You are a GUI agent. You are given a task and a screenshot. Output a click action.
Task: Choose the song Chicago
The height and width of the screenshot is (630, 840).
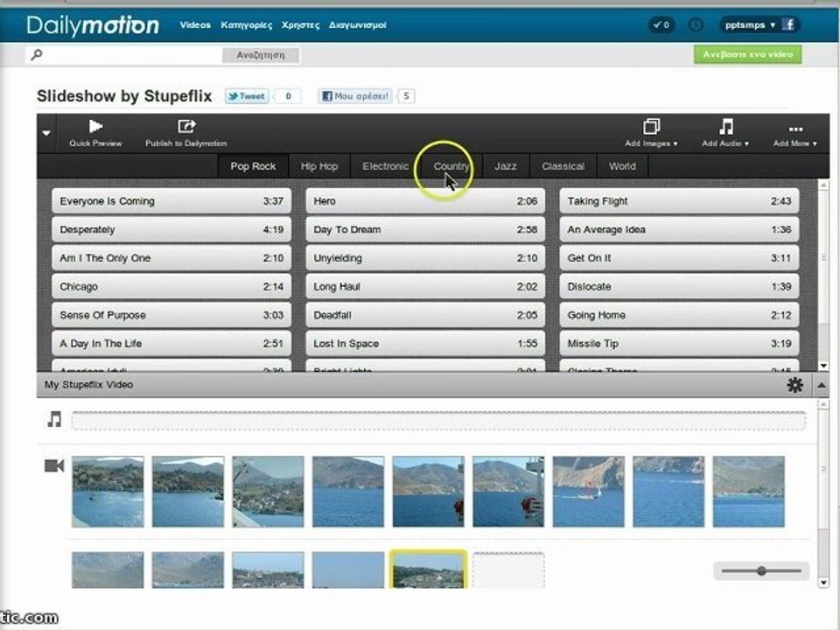pyautogui.click(x=171, y=287)
